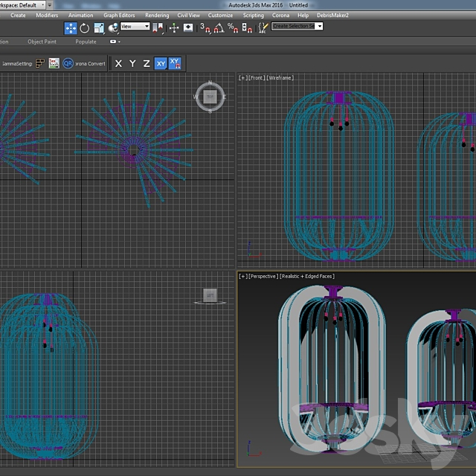Select the Scale tool
This screenshot has width=476, height=476.
[x=99, y=28]
